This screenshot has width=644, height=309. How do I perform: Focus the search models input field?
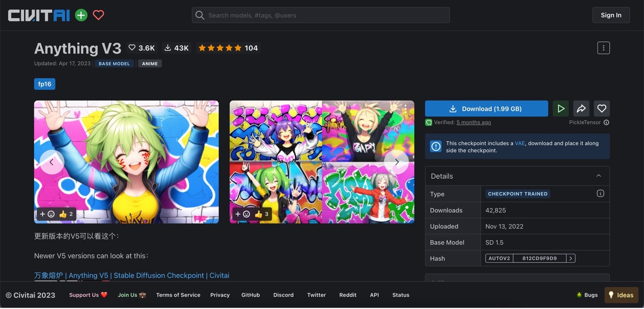click(321, 15)
